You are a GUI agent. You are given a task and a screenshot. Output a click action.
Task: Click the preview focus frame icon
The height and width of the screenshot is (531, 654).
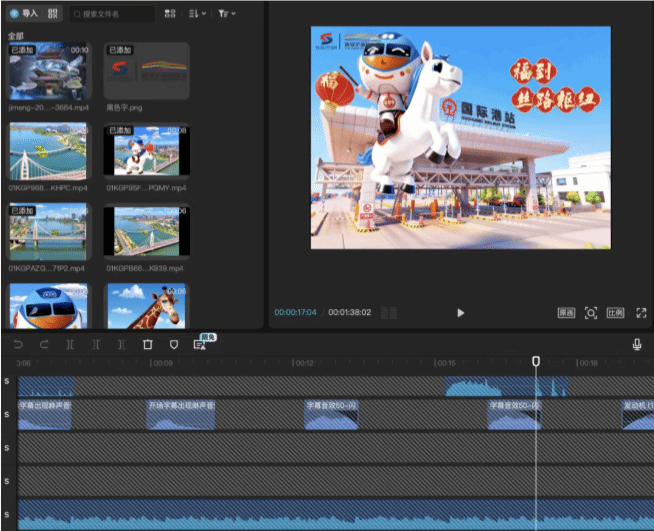pyautogui.click(x=591, y=313)
